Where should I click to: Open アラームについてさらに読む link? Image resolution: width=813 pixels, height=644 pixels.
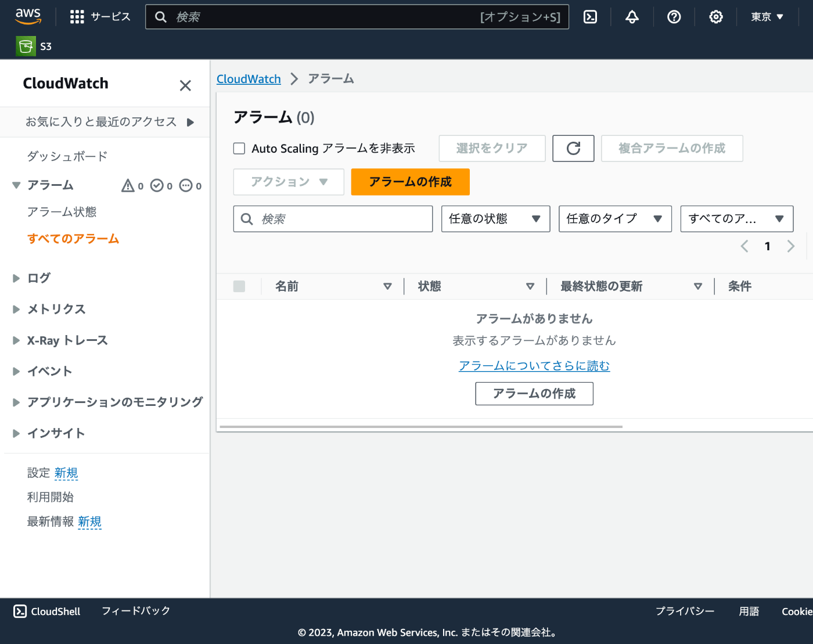coord(534,366)
